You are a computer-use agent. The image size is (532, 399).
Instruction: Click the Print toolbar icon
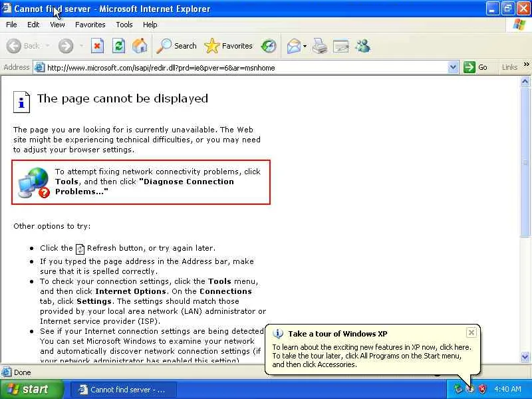[320, 46]
